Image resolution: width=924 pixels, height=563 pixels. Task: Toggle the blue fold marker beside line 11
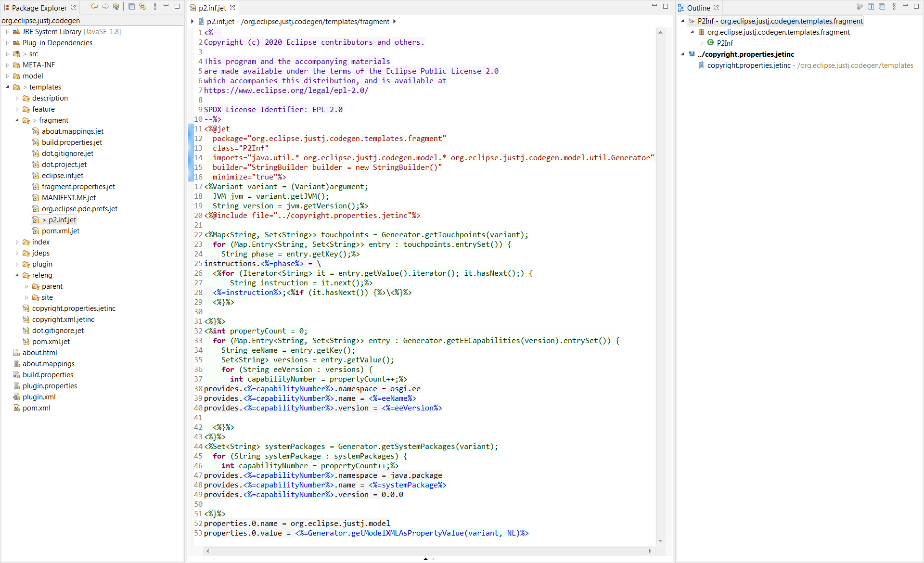pyautogui.click(x=191, y=129)
